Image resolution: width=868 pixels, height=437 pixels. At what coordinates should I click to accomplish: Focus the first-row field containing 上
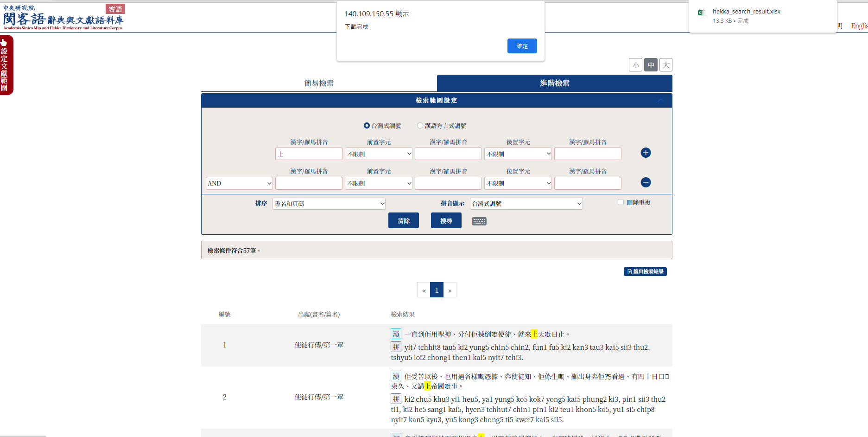pyautogui.click(x=309, y=154)
